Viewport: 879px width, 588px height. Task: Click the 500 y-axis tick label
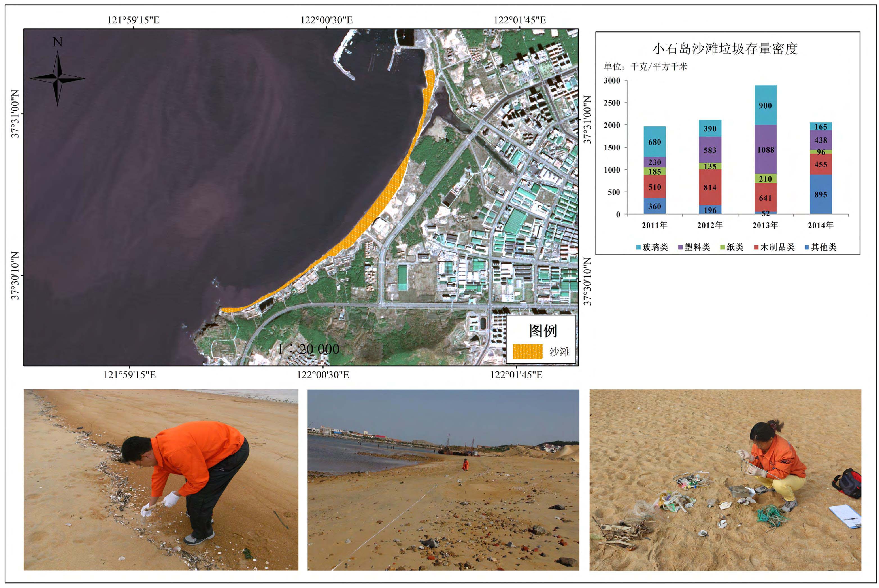[x=614, y=192]
